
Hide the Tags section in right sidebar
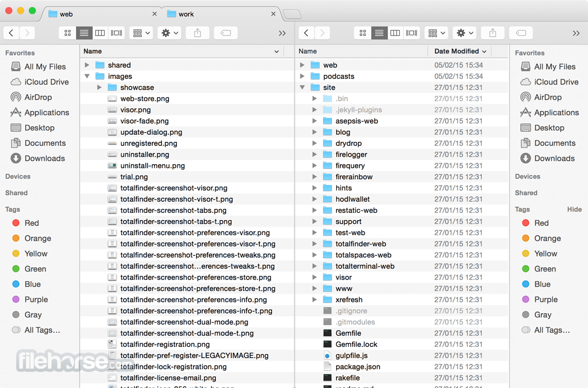tap(574, 209)
